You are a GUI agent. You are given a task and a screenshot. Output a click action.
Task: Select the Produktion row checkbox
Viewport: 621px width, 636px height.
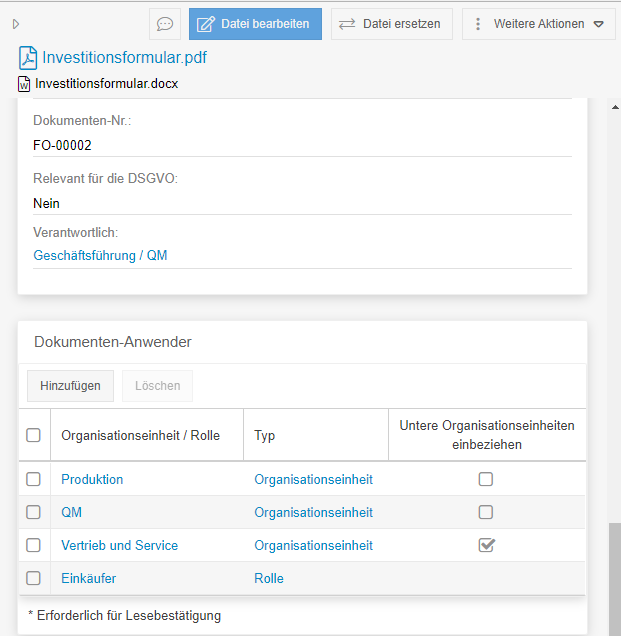33,479
